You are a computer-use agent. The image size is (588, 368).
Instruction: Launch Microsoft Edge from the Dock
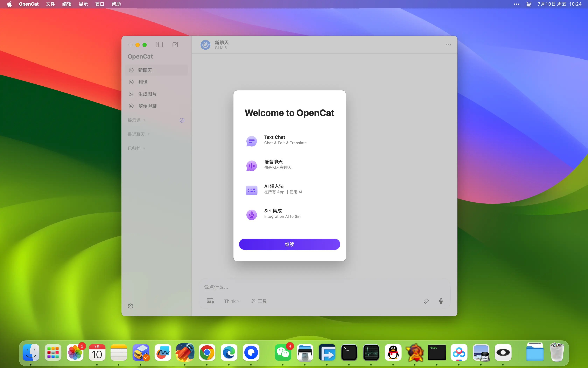pos(229,352)
